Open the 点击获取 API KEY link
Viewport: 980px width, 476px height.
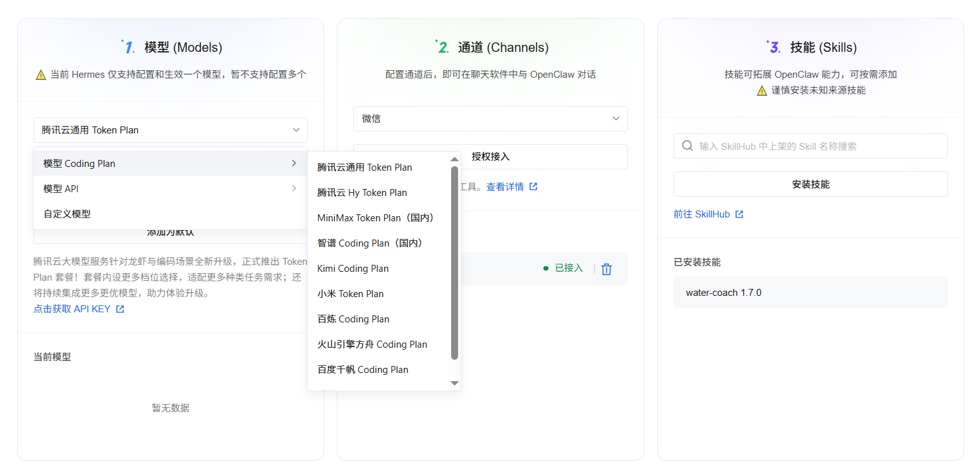72,309
